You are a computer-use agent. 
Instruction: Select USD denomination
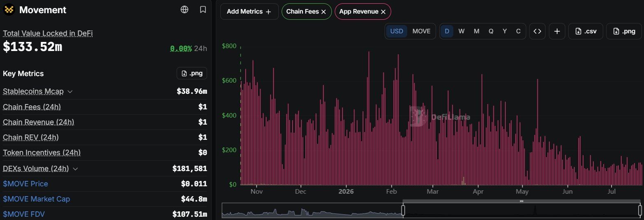coord(397,31)
